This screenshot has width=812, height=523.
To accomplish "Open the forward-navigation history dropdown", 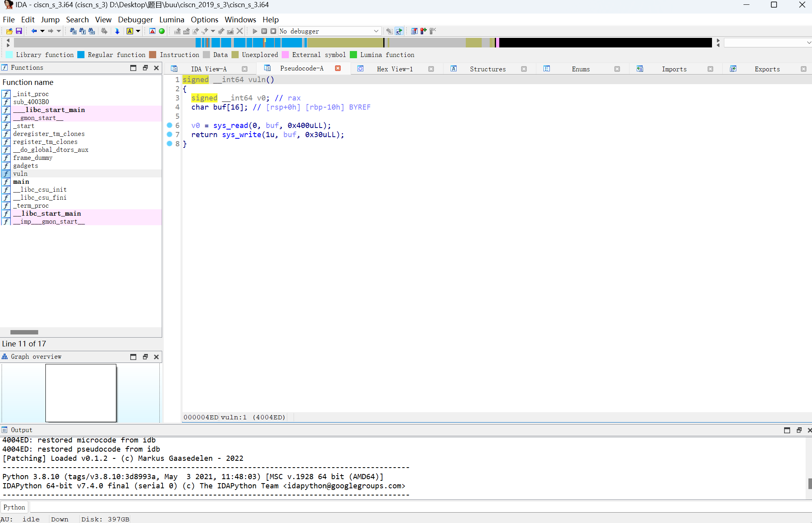I will (59, 31).
